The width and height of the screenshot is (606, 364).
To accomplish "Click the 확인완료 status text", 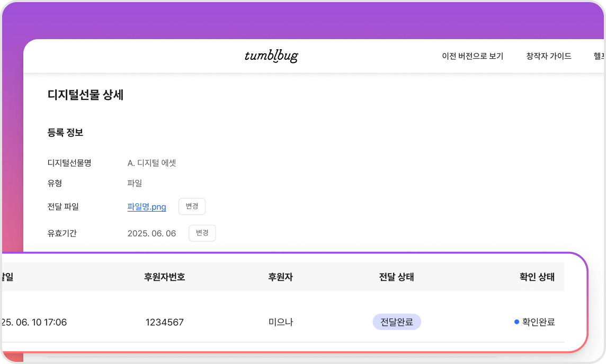I will click(x=538, y=322).
